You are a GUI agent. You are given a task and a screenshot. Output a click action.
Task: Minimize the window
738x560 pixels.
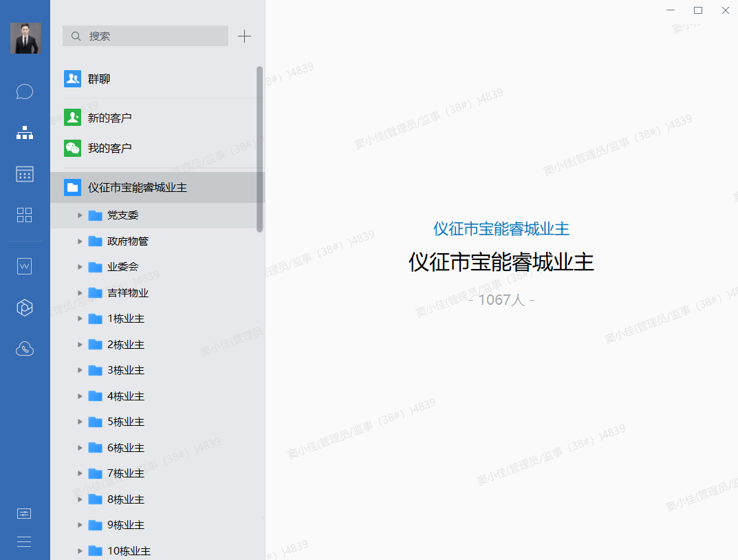point(671,10)
